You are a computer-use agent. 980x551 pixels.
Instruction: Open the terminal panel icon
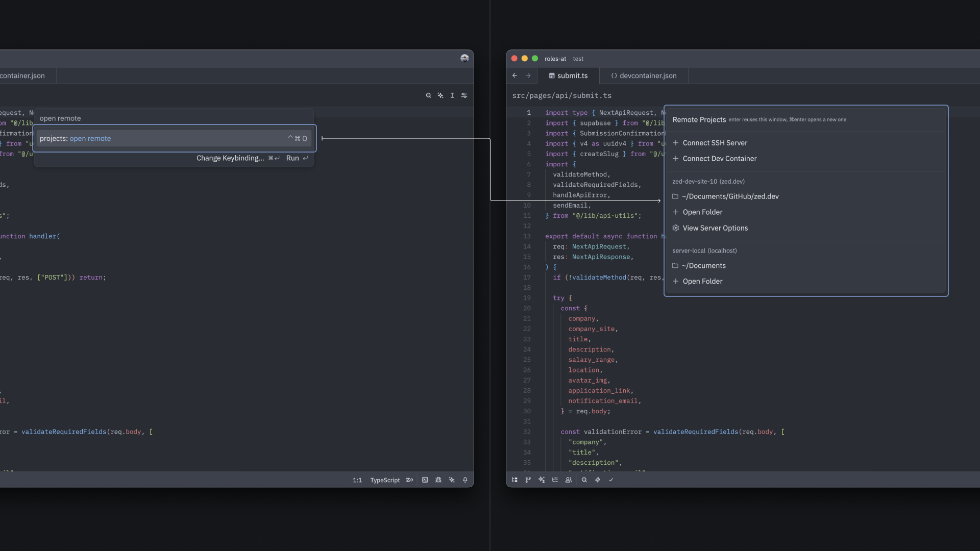click(425, 480)
